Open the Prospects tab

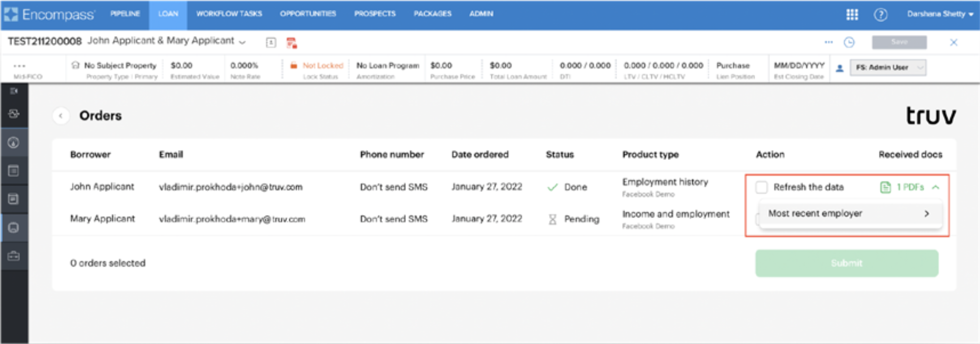pos(374,14)
